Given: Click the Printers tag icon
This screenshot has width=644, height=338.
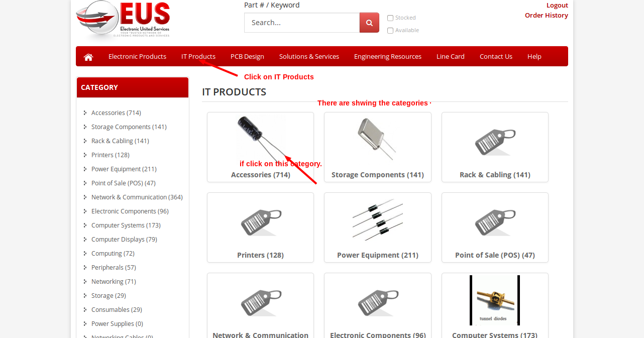Looking at the screenshot, I should point(261,222).
